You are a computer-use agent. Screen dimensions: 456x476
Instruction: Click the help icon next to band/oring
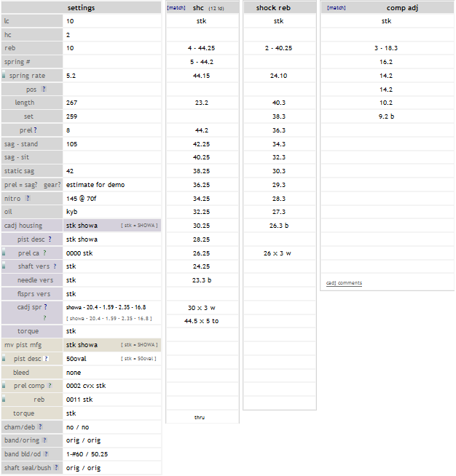click(43, 440)
